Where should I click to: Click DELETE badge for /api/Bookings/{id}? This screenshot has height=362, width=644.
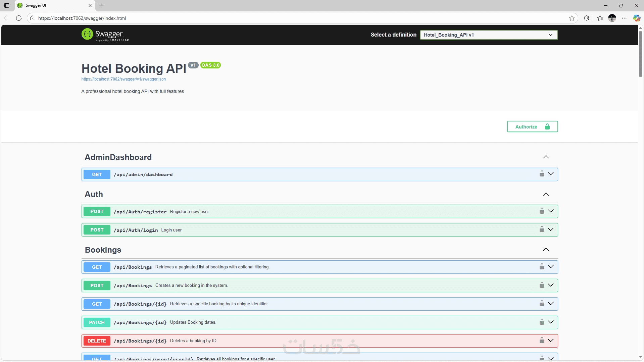[97, 341]
